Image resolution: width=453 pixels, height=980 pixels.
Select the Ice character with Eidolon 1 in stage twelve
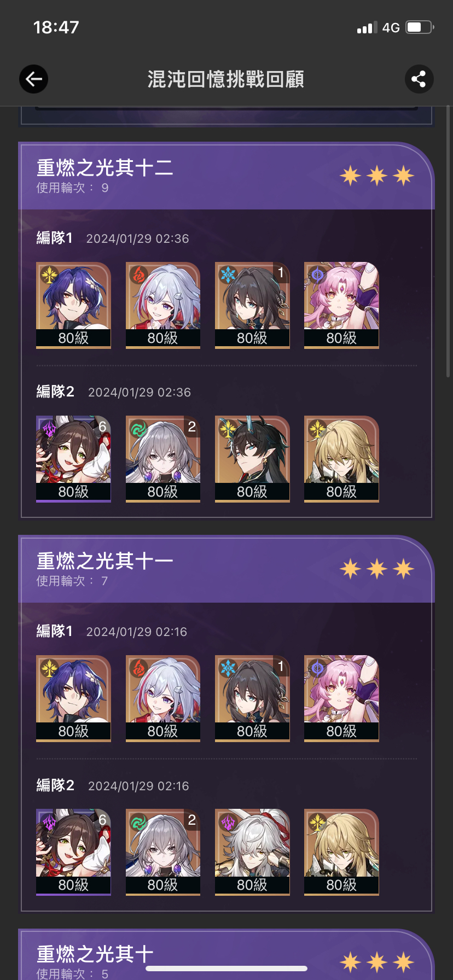pos(252,305)
